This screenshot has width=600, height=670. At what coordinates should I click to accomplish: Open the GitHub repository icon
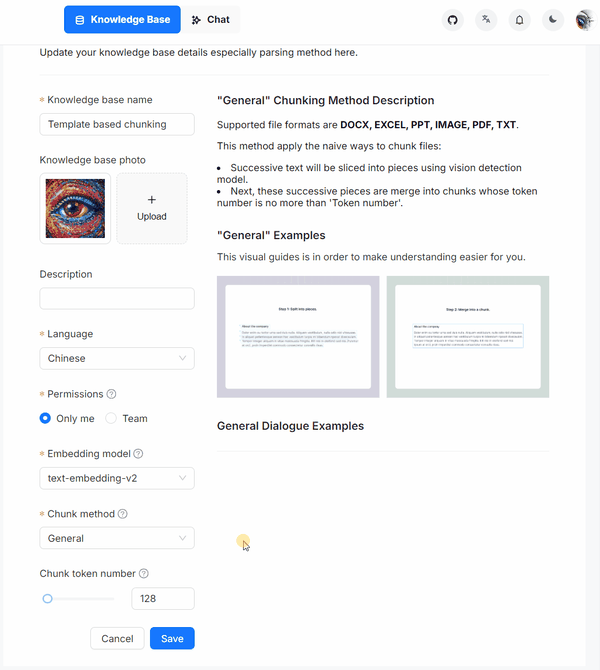[x=453, y=20]
